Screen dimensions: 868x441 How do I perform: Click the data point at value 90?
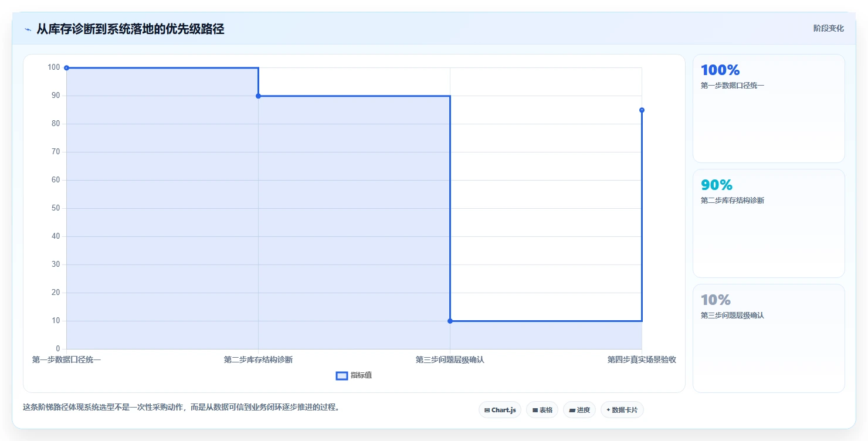(258, 96)
